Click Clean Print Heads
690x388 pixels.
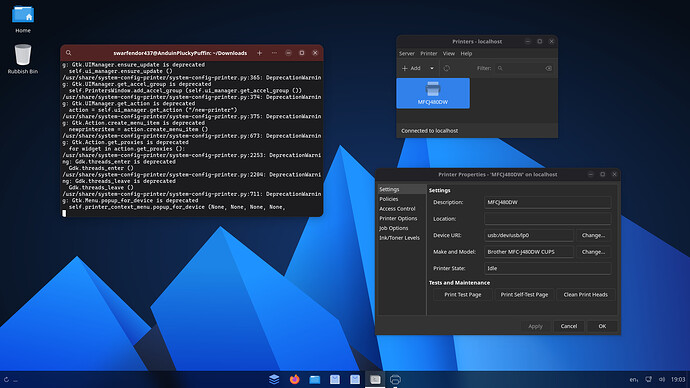point(585,295)
